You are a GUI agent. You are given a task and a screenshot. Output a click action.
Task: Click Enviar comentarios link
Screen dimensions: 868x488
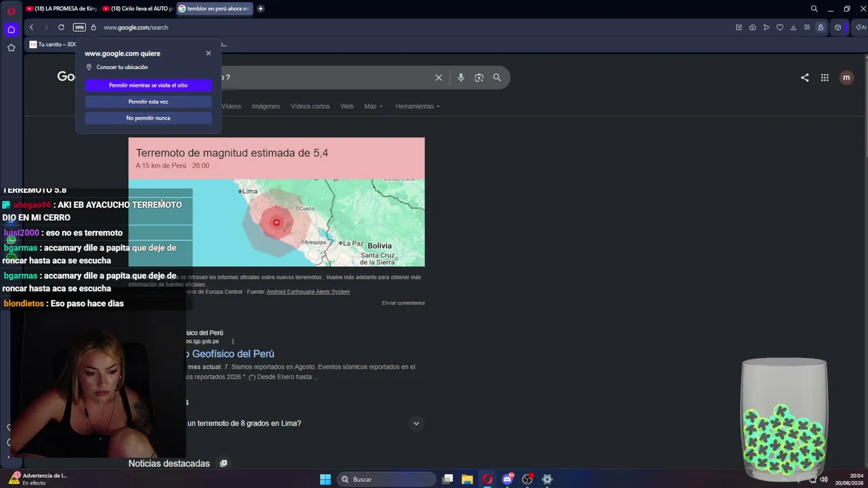pyautogui.click(x=403, y=303)
